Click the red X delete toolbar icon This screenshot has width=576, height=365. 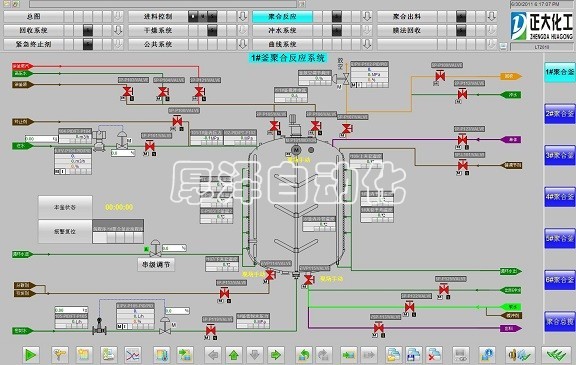point(435,355)
